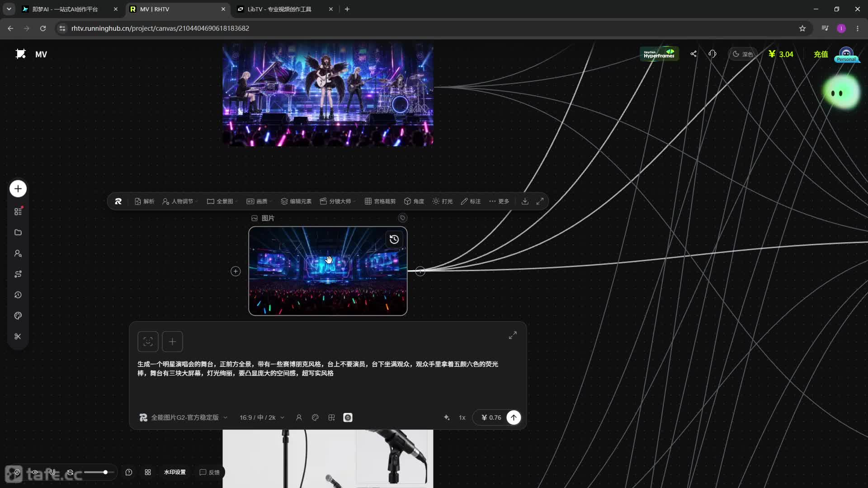Add a new node with the plus sidebar button
Image resolution: width=868 pixels, height=488 pixels.
[x=18, y=189]
